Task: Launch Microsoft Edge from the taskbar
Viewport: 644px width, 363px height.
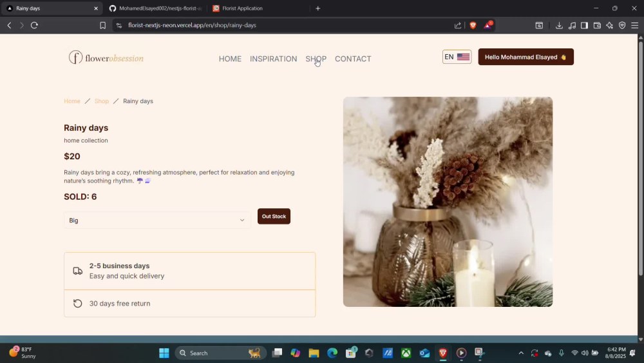Action: pos(332,353)
